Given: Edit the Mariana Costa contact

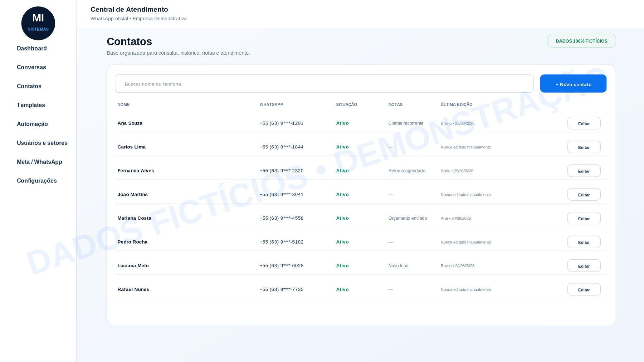Looking at the screenshot, I should point(584,218).
